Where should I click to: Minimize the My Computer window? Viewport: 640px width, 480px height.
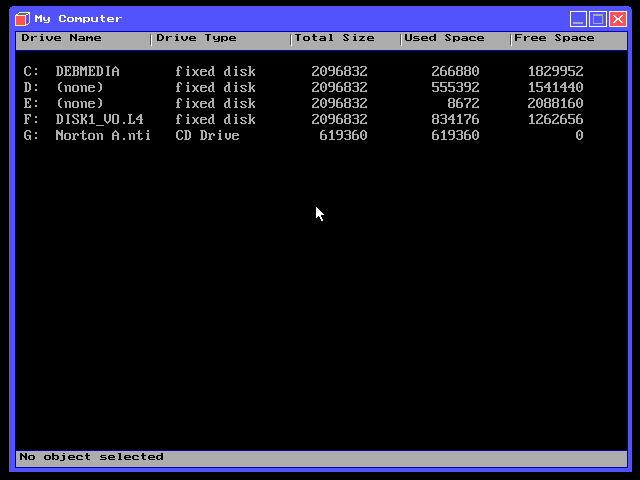[x=578, y=19]
